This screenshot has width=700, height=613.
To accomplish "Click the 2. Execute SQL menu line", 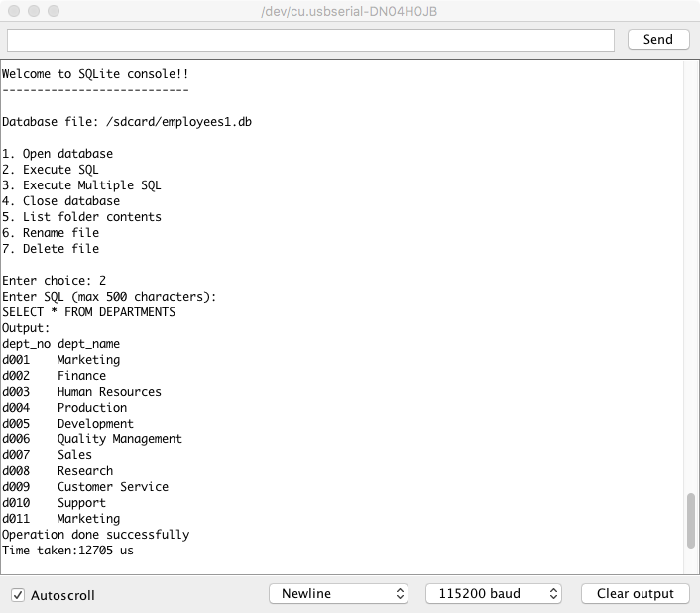I will [51, 170].
